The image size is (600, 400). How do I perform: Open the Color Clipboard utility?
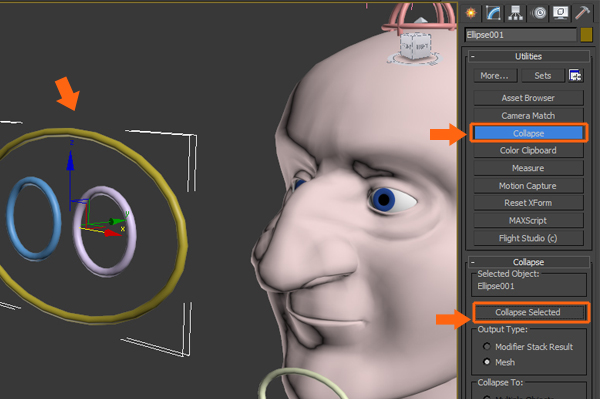tap(528, 150)
